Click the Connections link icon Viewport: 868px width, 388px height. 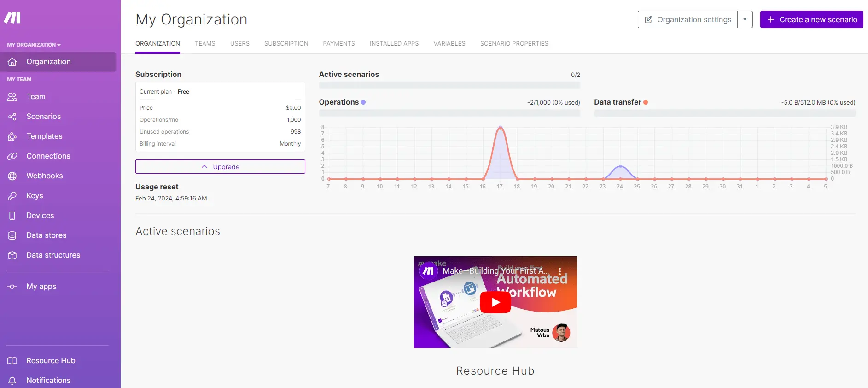(12, 156)
